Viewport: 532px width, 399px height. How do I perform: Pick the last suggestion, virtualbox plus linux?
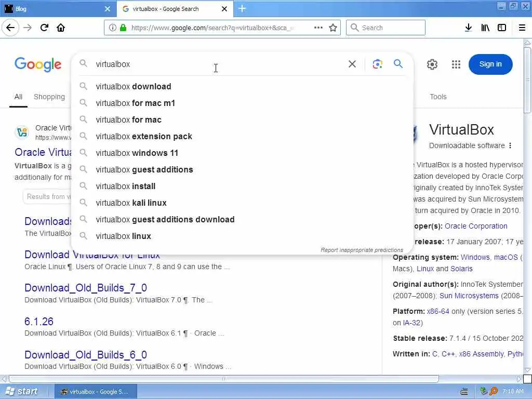click(x=242, y=236)
